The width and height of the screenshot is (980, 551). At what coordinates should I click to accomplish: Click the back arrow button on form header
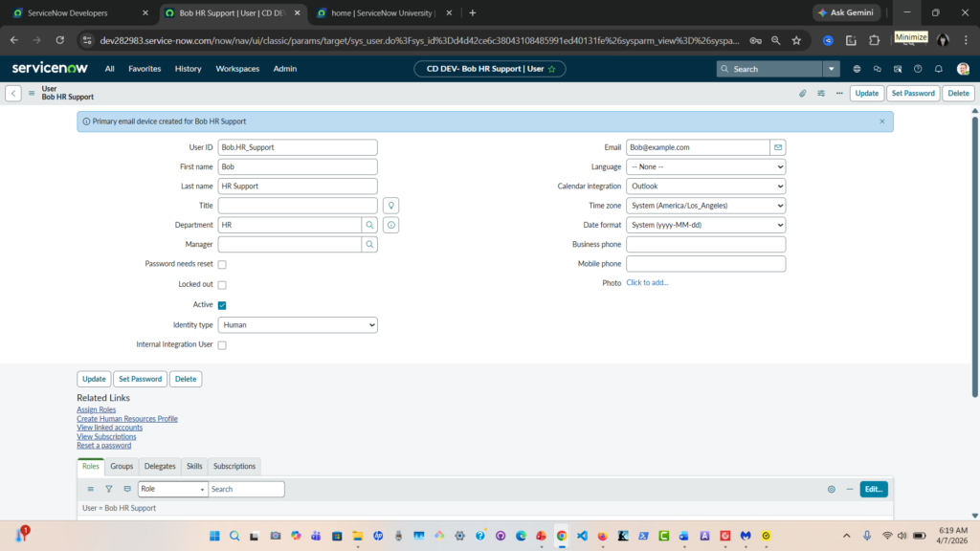(13, 94)
